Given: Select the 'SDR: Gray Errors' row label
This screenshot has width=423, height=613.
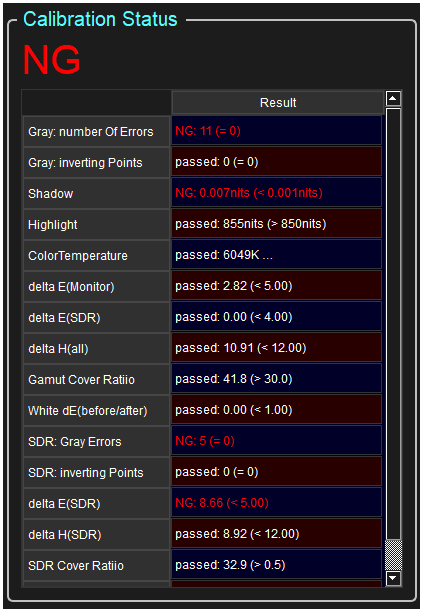Looking at the screenshot, I should 97,442.
